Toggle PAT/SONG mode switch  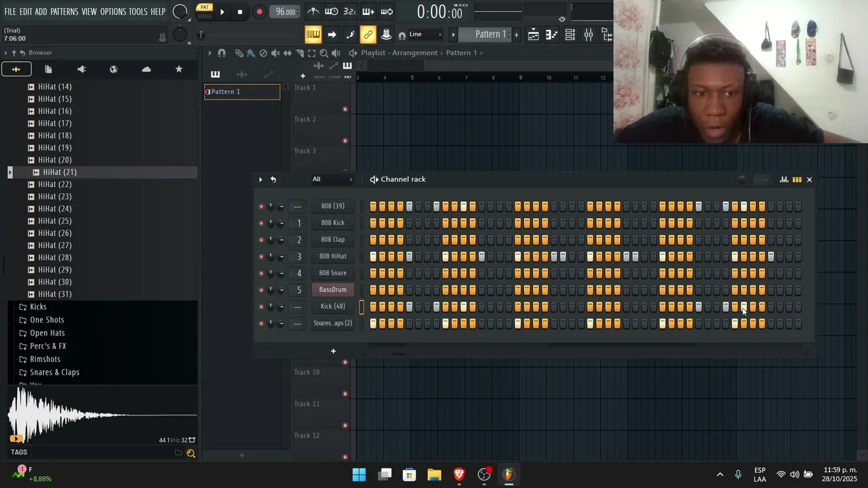click(204, 11)
